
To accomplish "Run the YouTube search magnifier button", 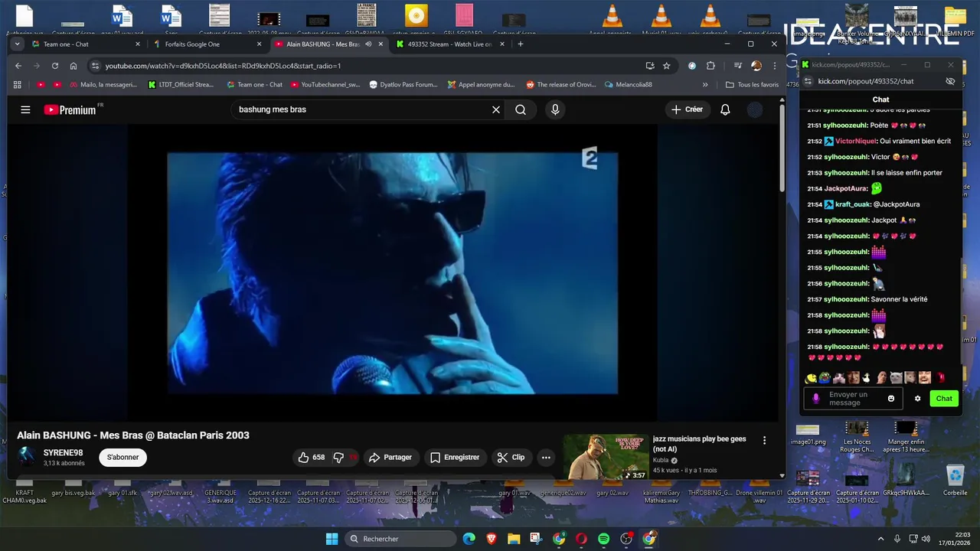I will coord(521,109).
